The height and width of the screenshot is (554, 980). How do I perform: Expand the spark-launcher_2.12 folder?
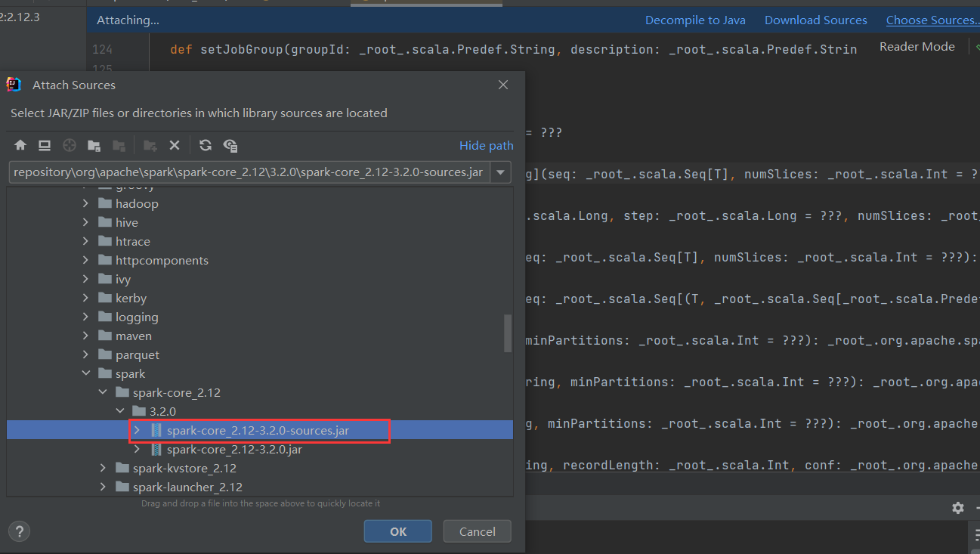[x=103, y=487]
